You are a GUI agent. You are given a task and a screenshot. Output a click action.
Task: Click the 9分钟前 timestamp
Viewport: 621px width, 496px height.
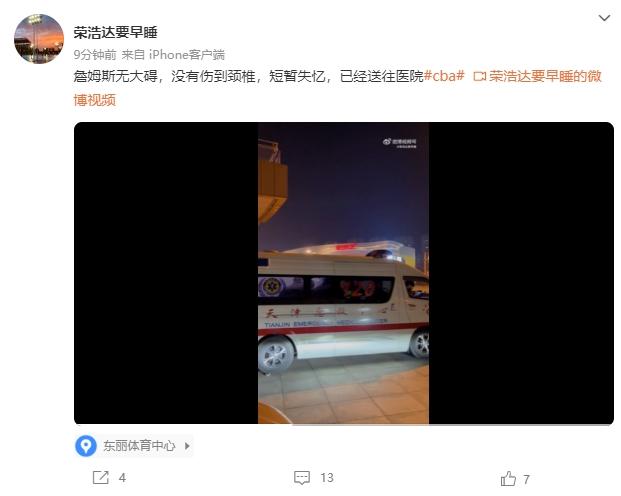95,54
